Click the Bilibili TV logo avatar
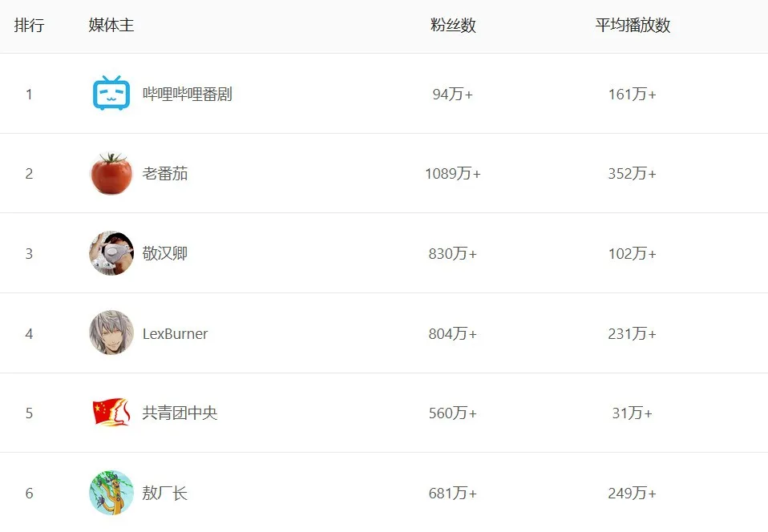768x532 pixels. (111, 94)
